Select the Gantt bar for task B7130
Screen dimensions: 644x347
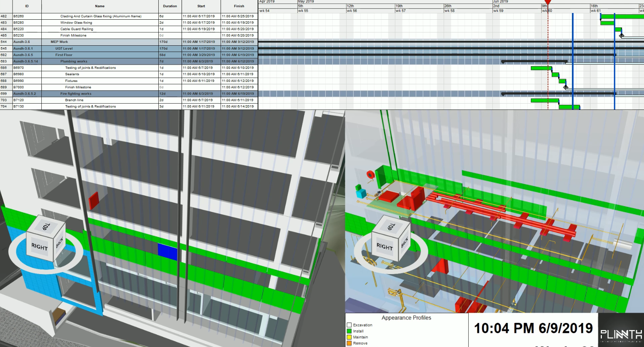(569, 107)
